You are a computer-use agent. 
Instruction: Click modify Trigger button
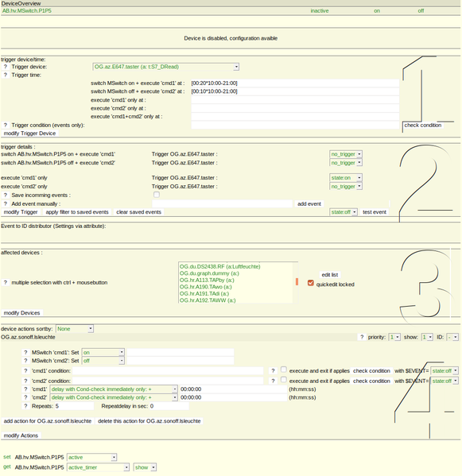21,212
